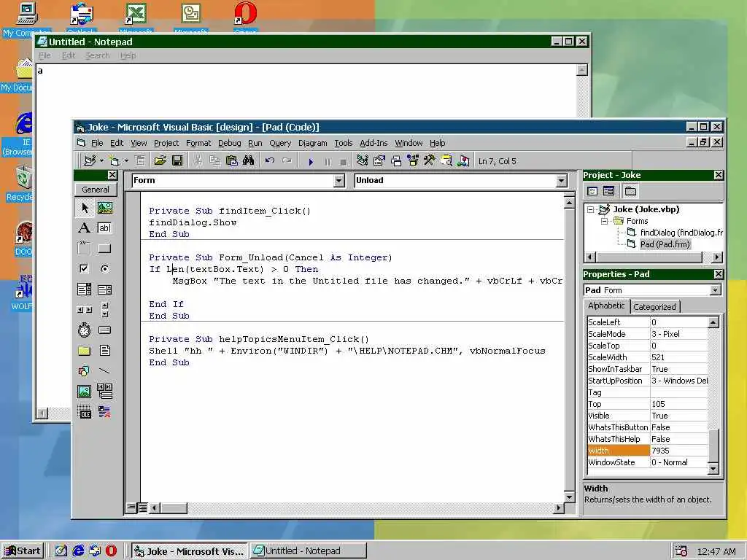Open the Menu Editor from the toolbar
747x560 pixels.
139,161
